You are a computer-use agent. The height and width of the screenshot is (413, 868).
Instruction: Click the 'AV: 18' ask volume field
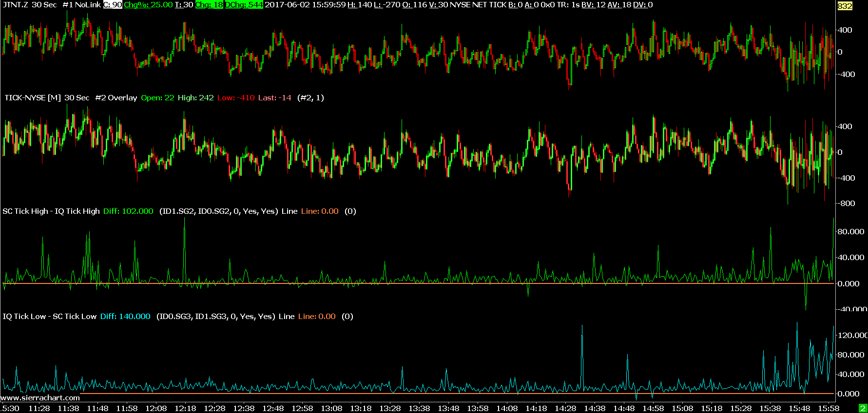pos(619,5)
